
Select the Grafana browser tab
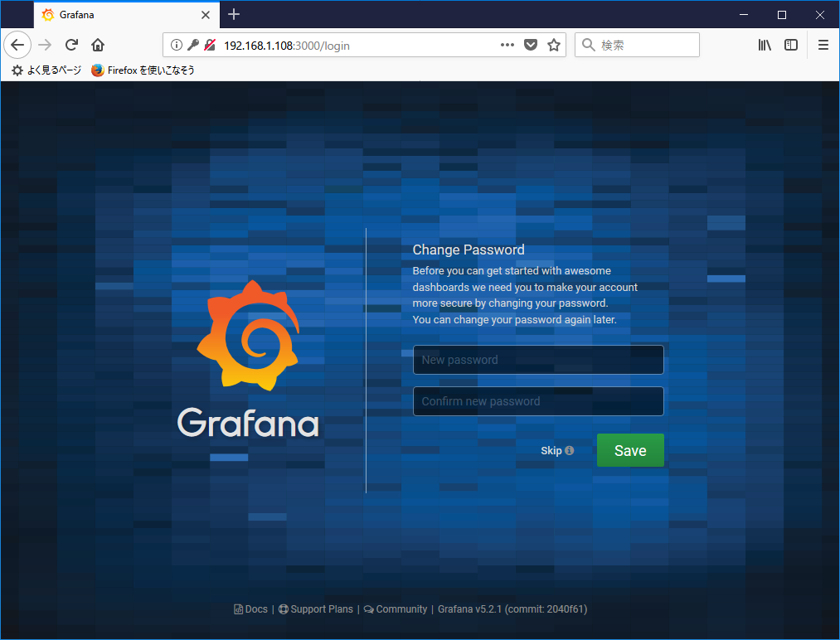pos(126,15)
